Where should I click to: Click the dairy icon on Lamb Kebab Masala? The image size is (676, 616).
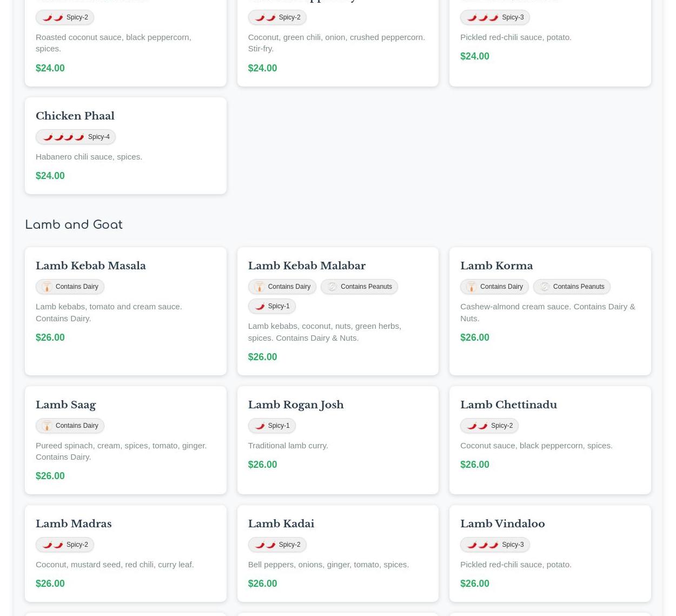click(47, 287)
